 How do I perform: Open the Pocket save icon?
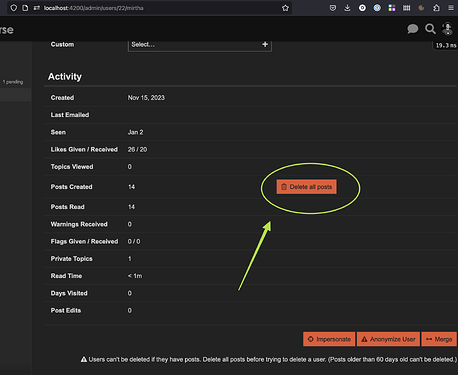333,8
